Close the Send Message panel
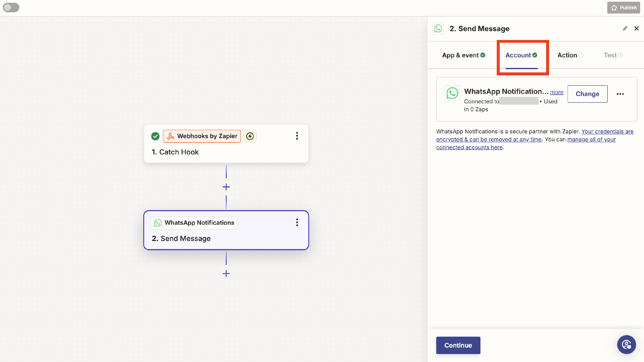644x362 pixels. tap(636, 29)
